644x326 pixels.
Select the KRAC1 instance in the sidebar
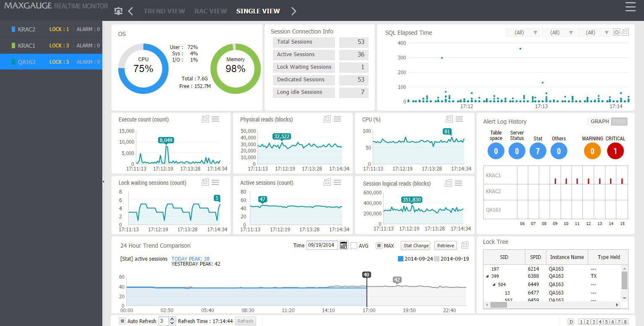(51, 46)
